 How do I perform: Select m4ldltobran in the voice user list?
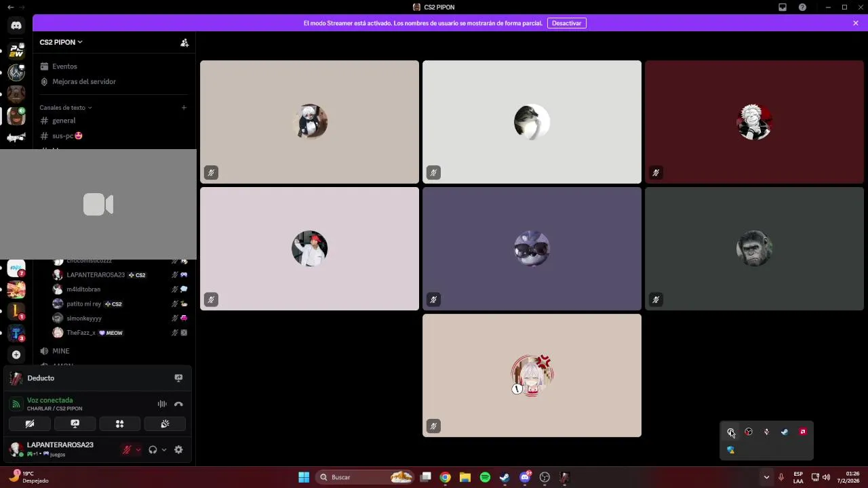120,289
